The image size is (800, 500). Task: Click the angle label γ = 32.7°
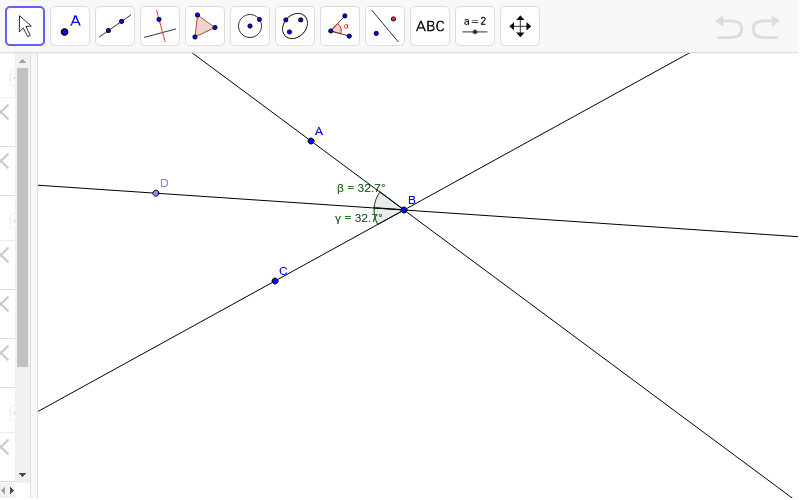click(x=358, y=218)
